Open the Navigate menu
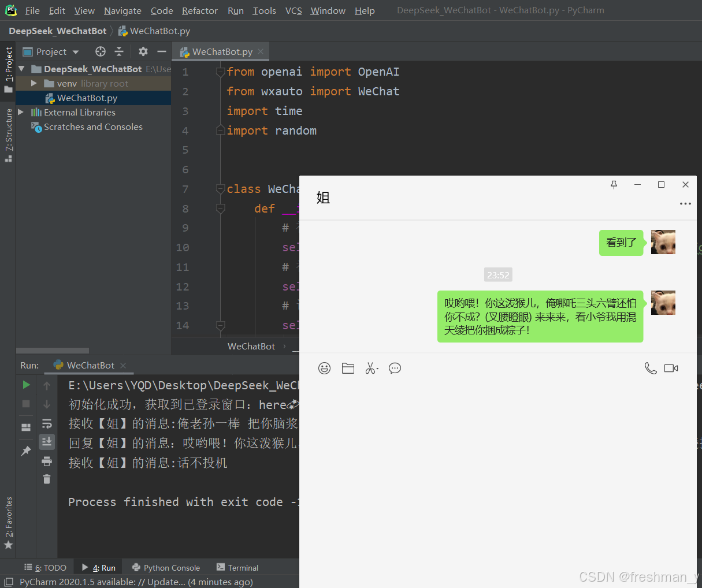702x588 pixels. pyautogui.click(x=122, y=10)
